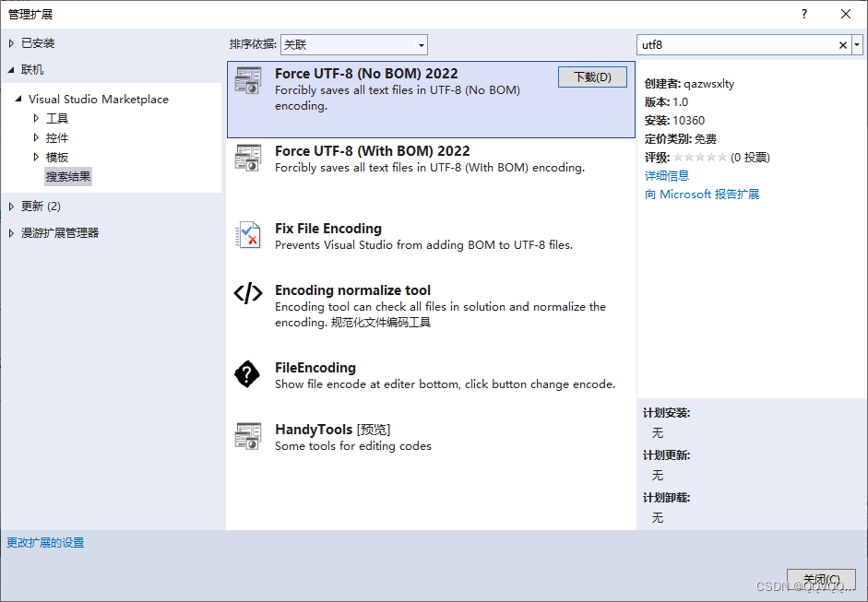Collapse the Visual Studio Marketplace node
The width and height of the screenshot is (868, 602).
click(x=18, y=99)
